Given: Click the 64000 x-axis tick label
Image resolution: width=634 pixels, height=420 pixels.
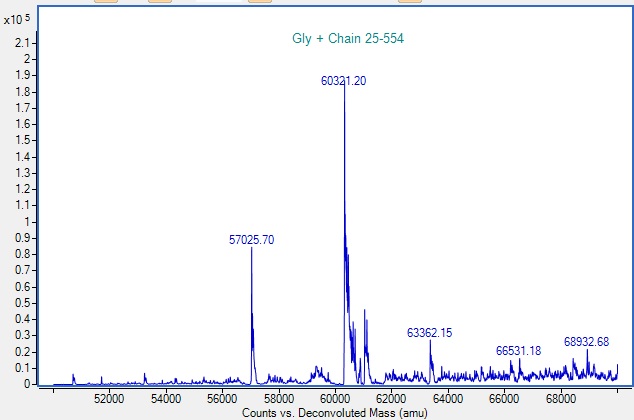Looking at the screenshot, I should pyautogui.click(x=448, y=399).
